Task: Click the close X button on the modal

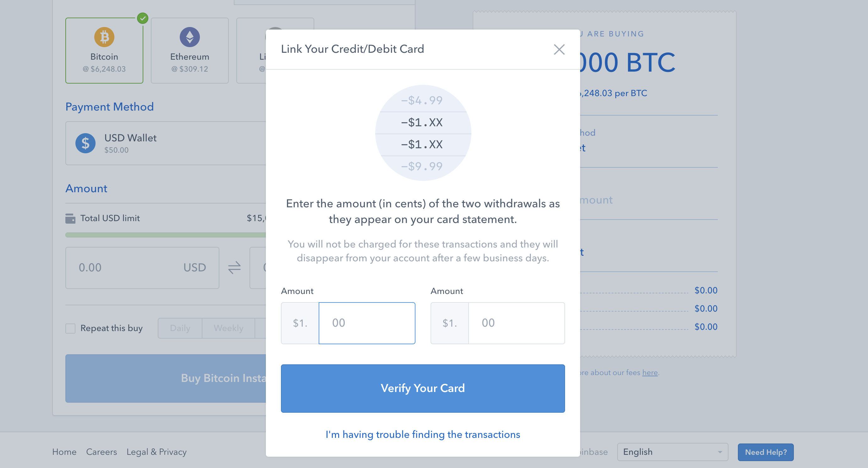Action: [558, 49]
